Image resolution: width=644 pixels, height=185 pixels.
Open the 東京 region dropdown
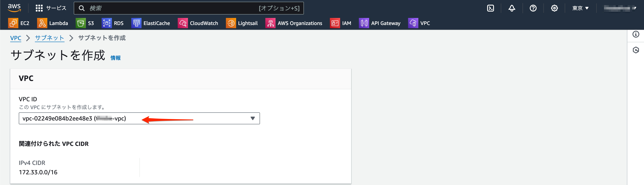[x=580, y=8]
